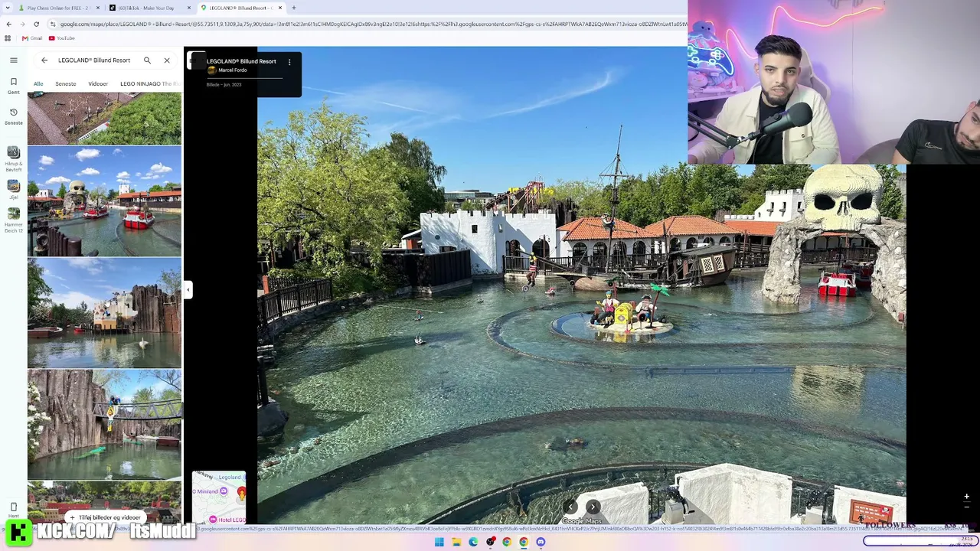Open the Seneste (Recents) sidebar item
The height and width of the screenshot is (551, 980).
14,116
